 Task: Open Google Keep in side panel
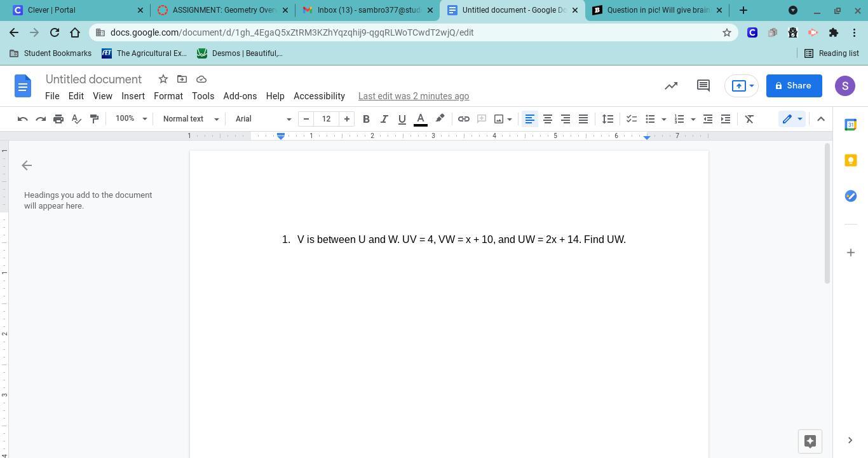[850, 160]
